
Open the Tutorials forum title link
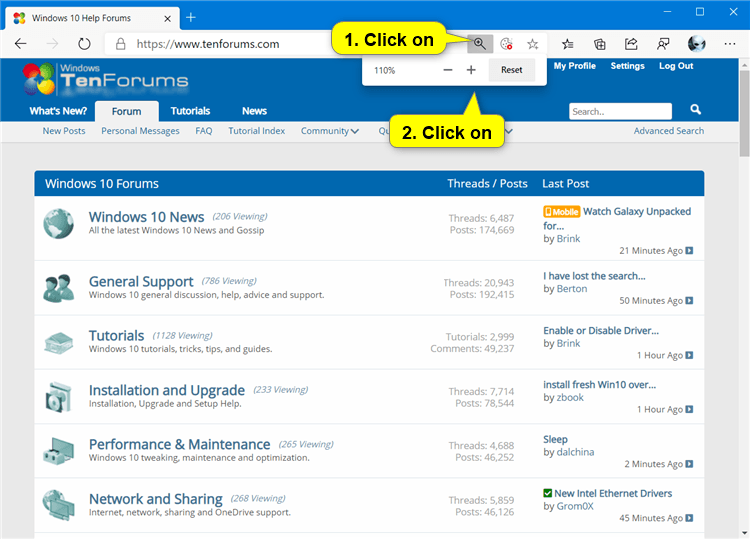pyautogui.click(x=116, y=336)
